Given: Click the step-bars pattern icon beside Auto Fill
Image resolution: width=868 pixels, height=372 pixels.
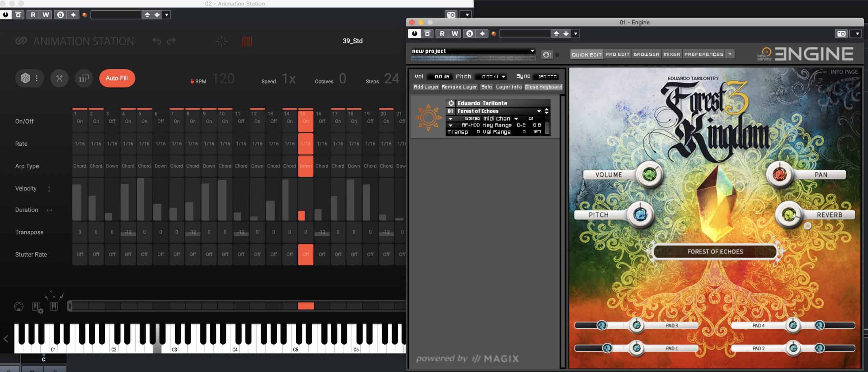Looking at the screenshot, I should pyautogui.click(x=83, y=78).
